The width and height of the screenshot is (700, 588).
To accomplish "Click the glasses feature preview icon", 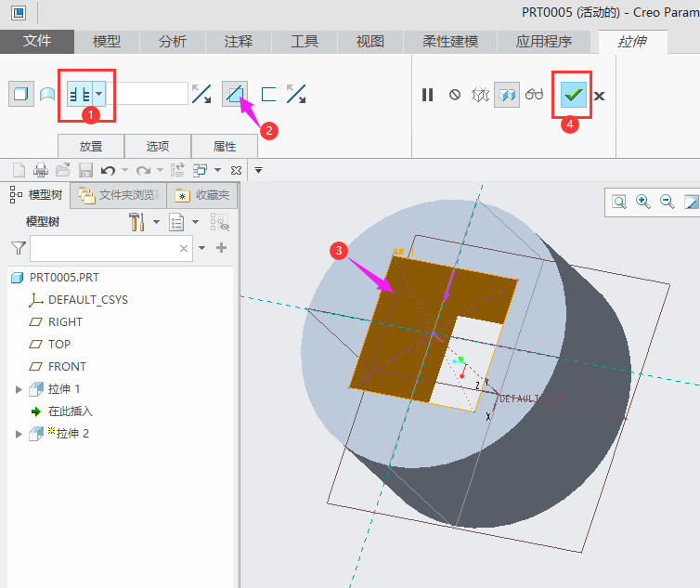I will (534, 95).
